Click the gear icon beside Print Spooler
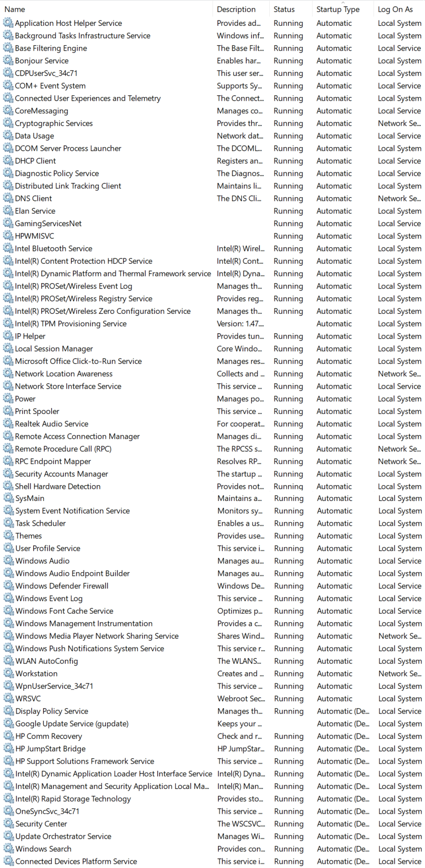Viewport: 425px width, 868px height. click(8, 411)
